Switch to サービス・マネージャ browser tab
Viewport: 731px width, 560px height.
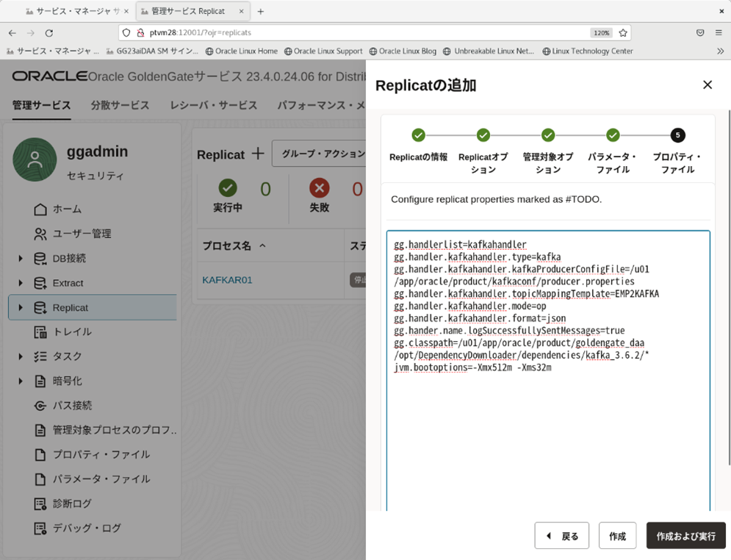pyautogui.click(x=77, y=11)
